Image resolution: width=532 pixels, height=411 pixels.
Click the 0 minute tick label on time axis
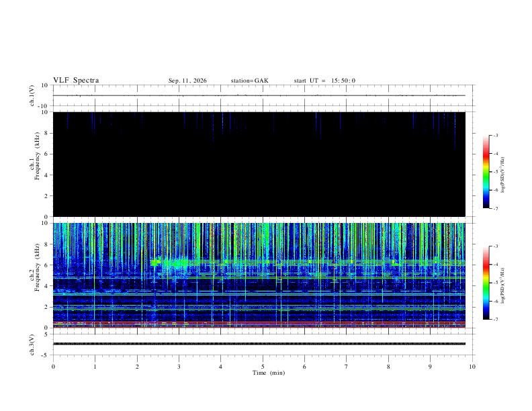53,367
